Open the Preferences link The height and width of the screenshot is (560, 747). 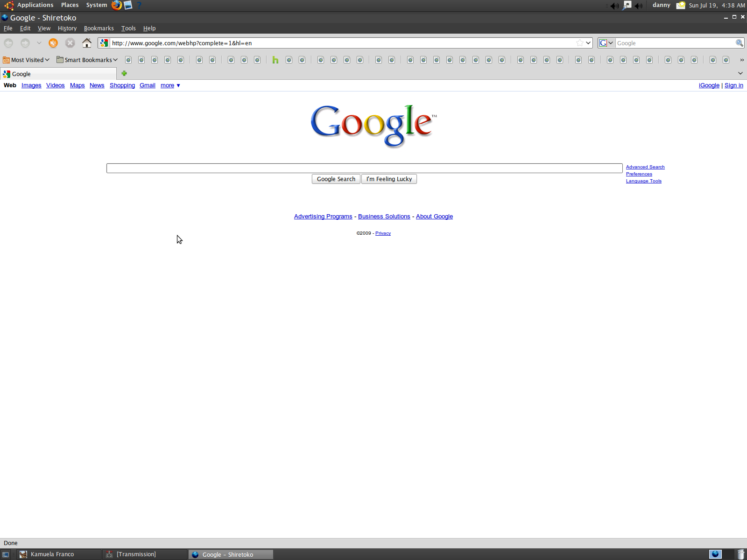[639, 174]
